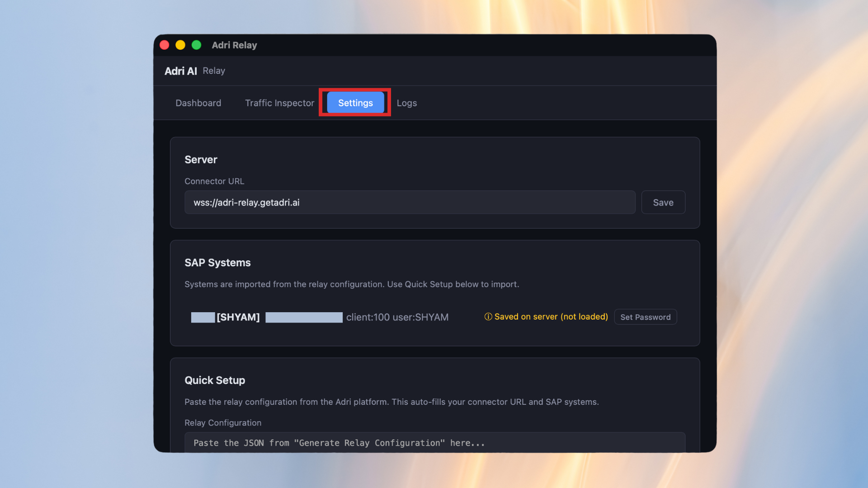The image size is (868, 488).
Task: Click the Adri AI logo text
Action: point(180,71)
